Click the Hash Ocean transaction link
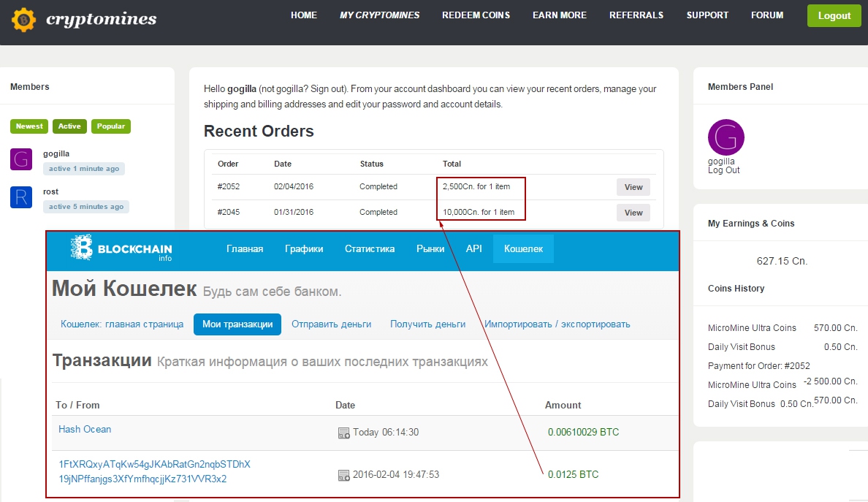868x502 pixels. click(85, 430)
